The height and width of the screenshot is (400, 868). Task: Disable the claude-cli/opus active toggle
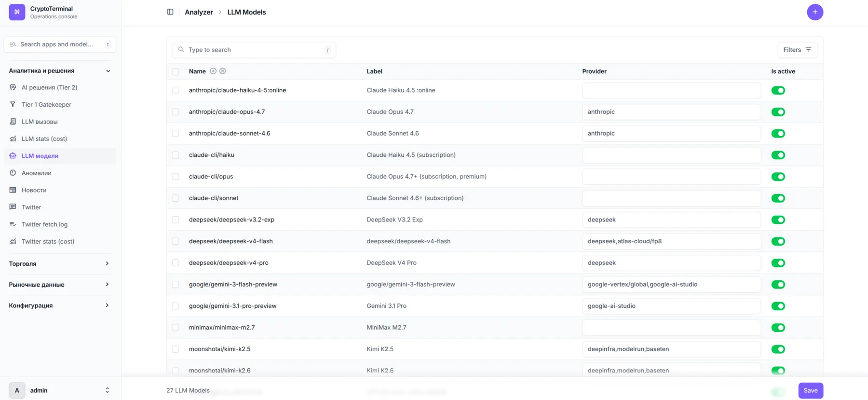click(778, 177)
